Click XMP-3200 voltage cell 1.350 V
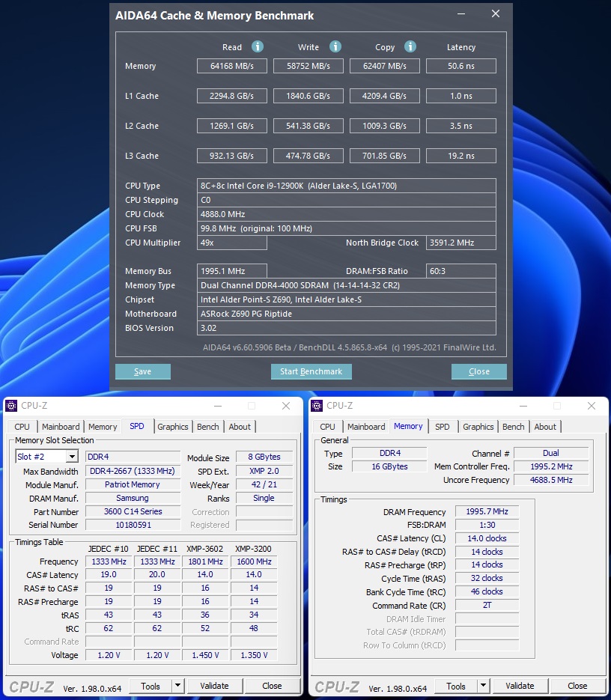This screenshot has width=611, height=700. [254, 655]
